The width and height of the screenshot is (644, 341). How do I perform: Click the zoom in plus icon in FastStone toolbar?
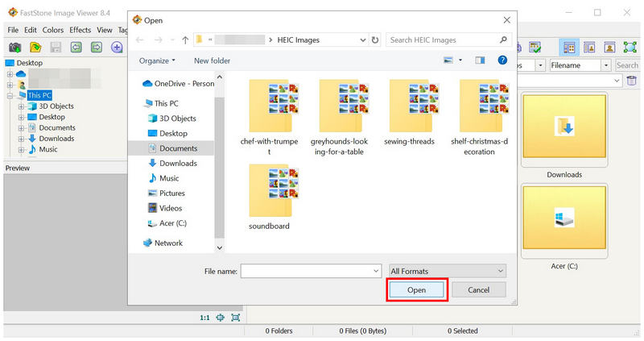click(117, 47)
